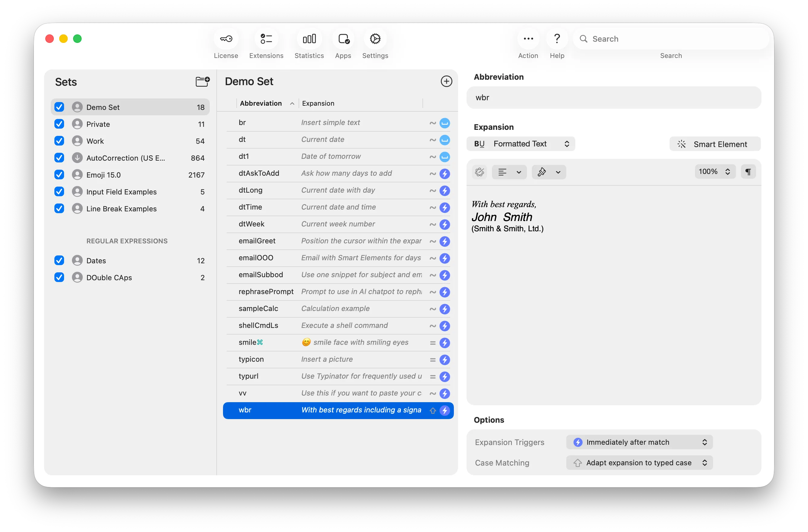This screenshot has height=532, width=808.
Task: Change the Expansion Triggers dropdown
Action: click(639, 442)
